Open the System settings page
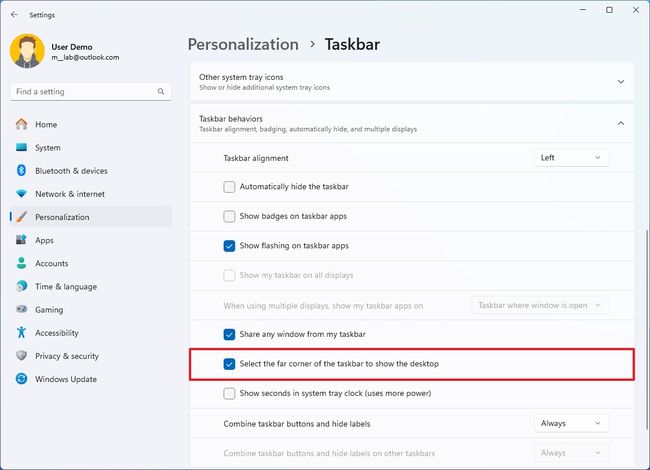650x470 pixels. pos(48,148)
